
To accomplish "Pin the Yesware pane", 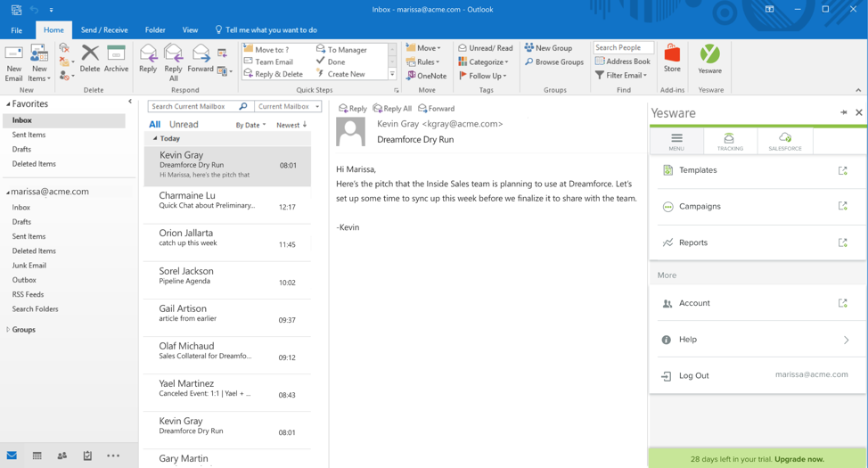I will coord(844,112).
